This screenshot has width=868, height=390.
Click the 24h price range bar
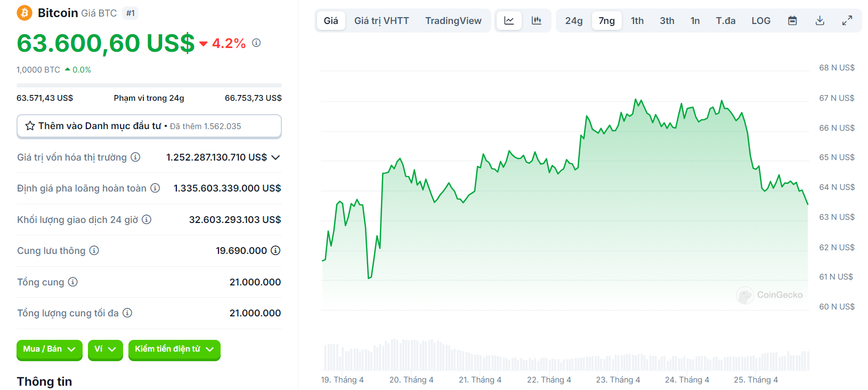pyautogui.click(x=149, y=85)
